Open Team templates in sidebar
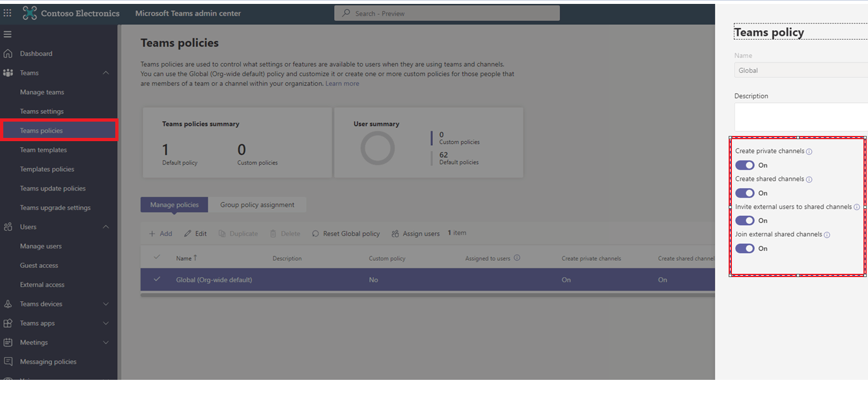Image resolution: width=868 pixels, height=400 pixels. [x=44, y=150]
